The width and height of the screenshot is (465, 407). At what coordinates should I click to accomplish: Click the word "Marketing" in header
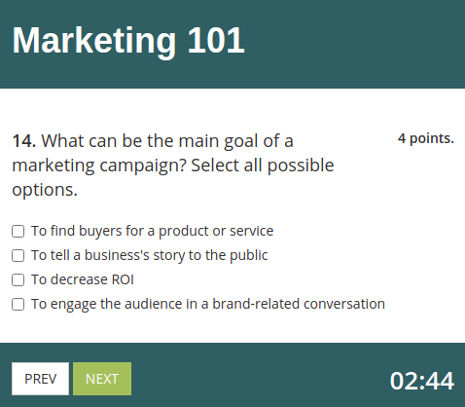94,42
